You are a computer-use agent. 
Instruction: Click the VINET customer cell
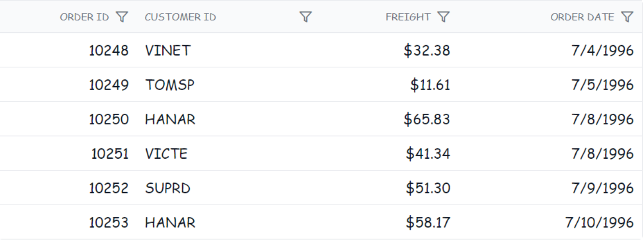(x=168, y=50)
